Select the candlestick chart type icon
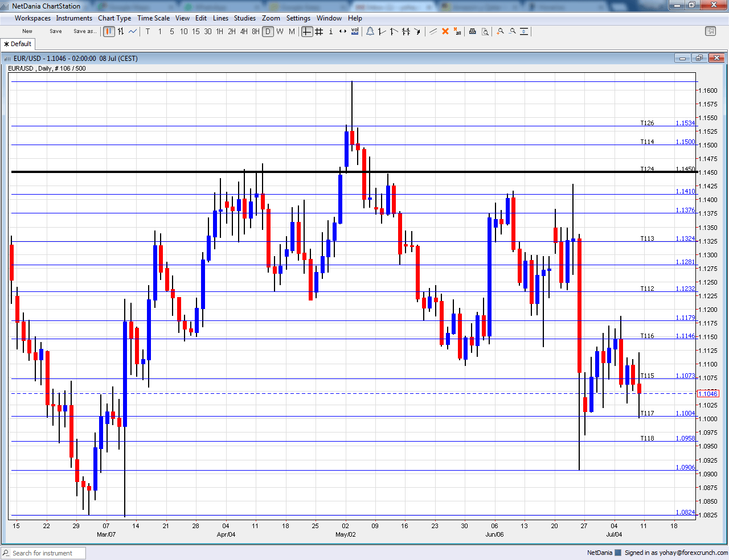This screenshot has height=560, width=729. click(x=108, y=31)
